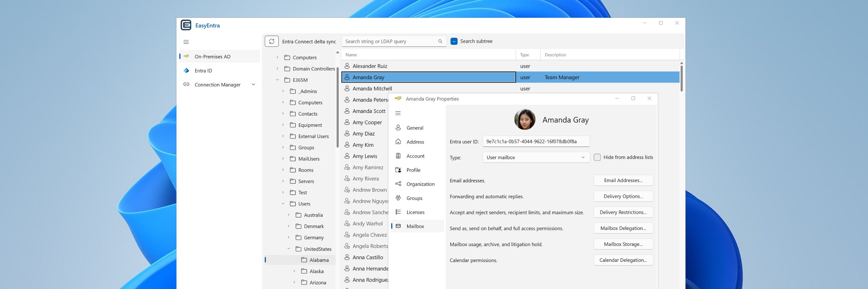Screen dimensions: 868x289
Task: Expand the Groups folder node
Action: click(283, 147)
